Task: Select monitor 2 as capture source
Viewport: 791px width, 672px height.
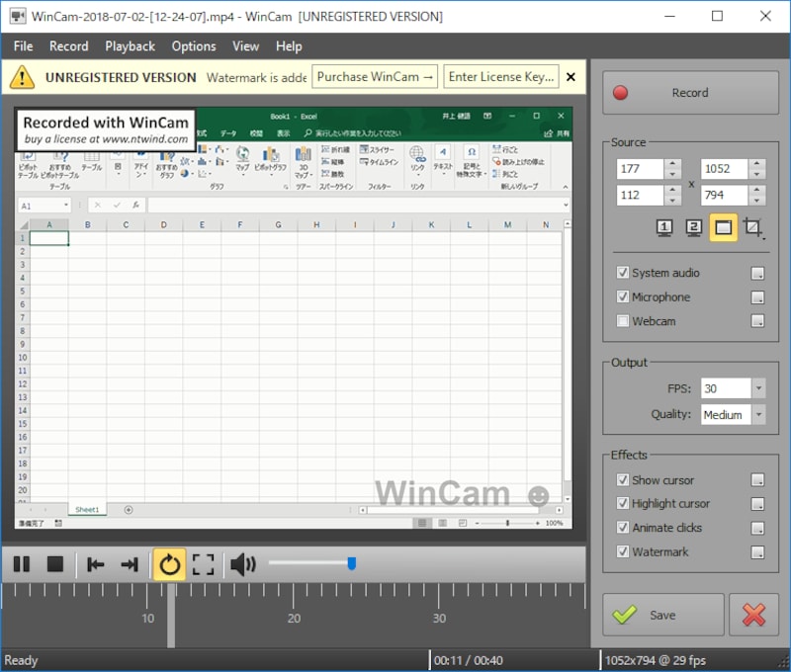Action: [694, 228]
